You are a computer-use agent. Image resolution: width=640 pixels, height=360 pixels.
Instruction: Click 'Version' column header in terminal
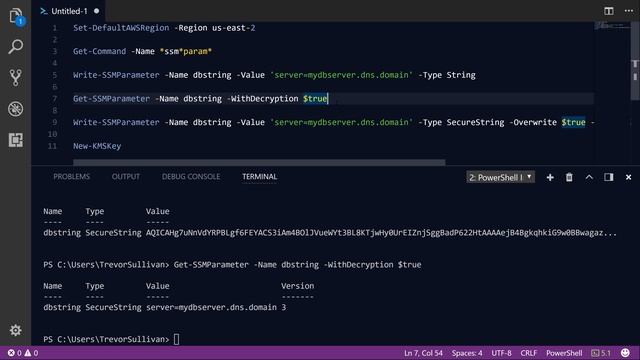pyautogui.click(x=298, y=286)
